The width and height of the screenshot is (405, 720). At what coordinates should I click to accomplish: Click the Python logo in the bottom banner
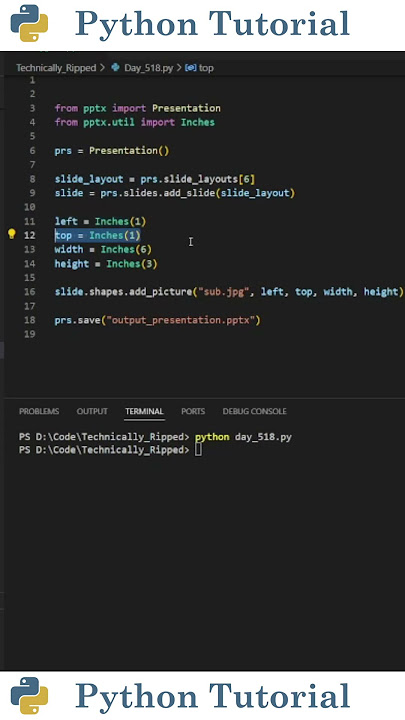tap(29, 696)
